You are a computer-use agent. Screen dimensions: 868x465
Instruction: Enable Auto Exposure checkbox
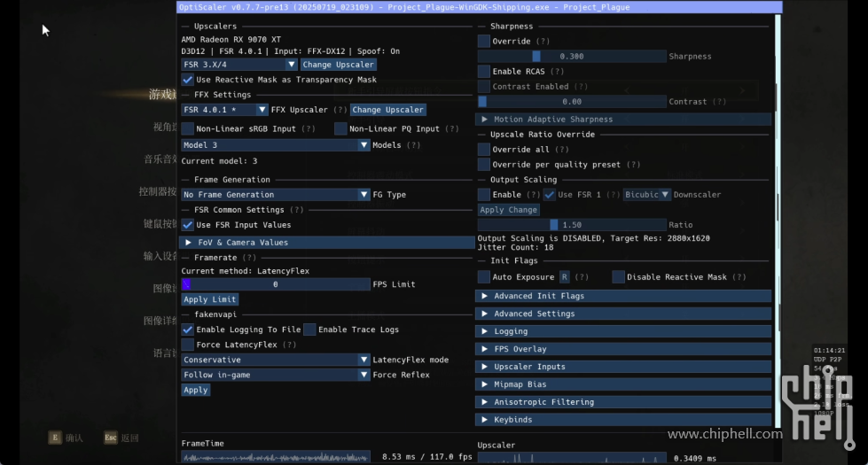point(484,277)
